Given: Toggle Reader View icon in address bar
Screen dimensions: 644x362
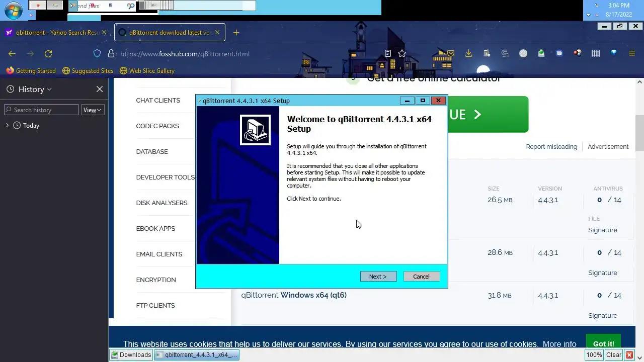Looking at the screenshot, I should click(388, 54).
